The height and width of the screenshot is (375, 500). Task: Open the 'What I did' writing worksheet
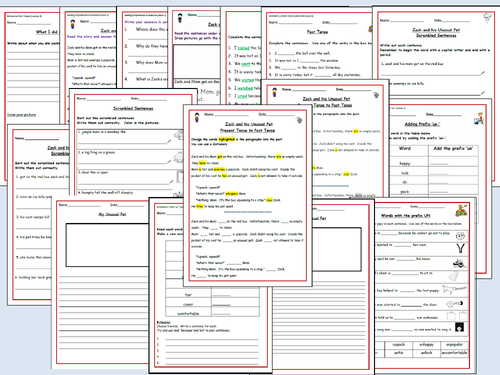click(32, 67)
